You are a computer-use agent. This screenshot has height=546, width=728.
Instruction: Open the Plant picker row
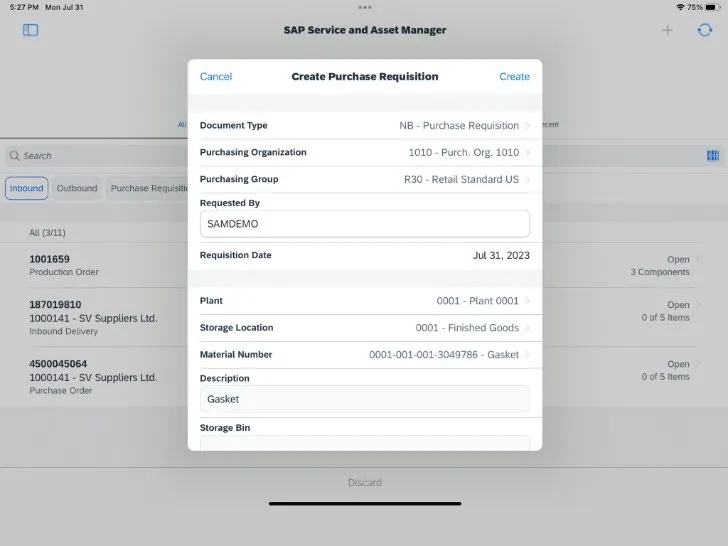365,301
